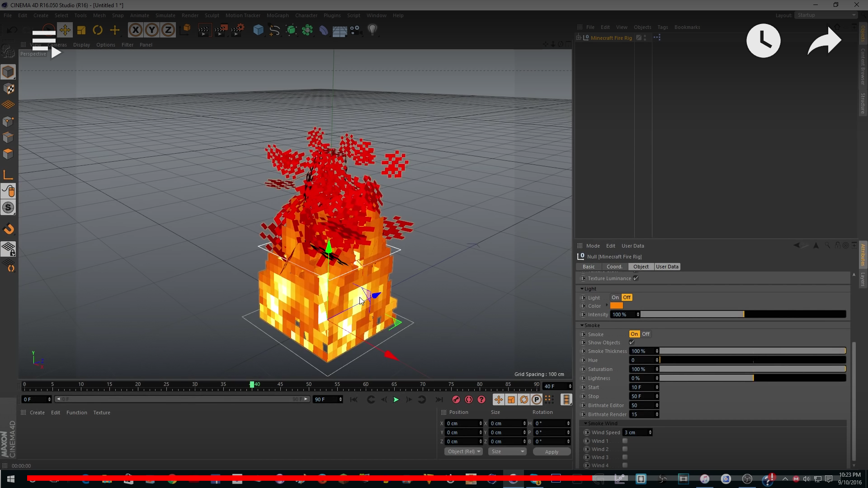Open the material manager Create menu

click(x=37, y=413)
